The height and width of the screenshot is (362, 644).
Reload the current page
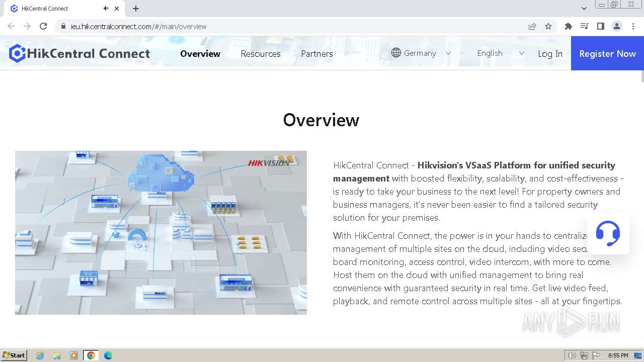click(43, 26)
